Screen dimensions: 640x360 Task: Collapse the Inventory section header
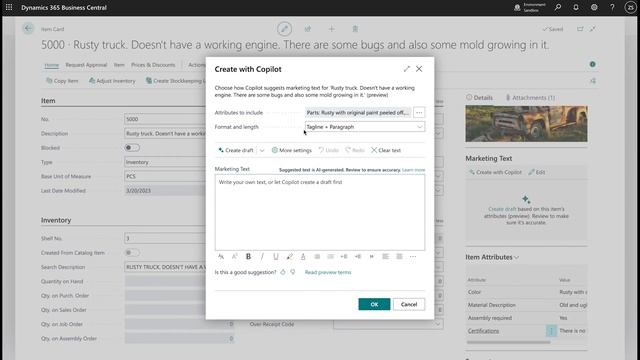tap(56, 220)
